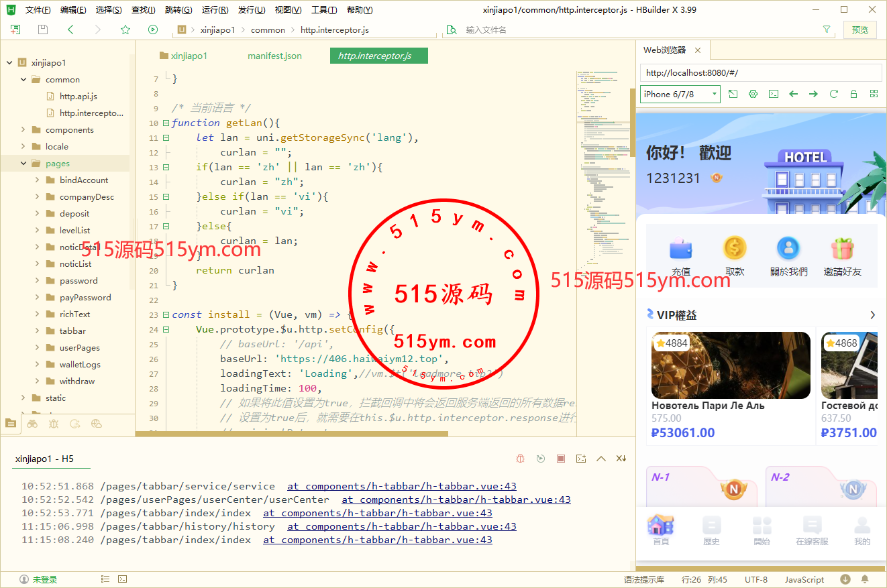Click the new file icon in toolbar
887x588 pixels.
tap(15, 30)
